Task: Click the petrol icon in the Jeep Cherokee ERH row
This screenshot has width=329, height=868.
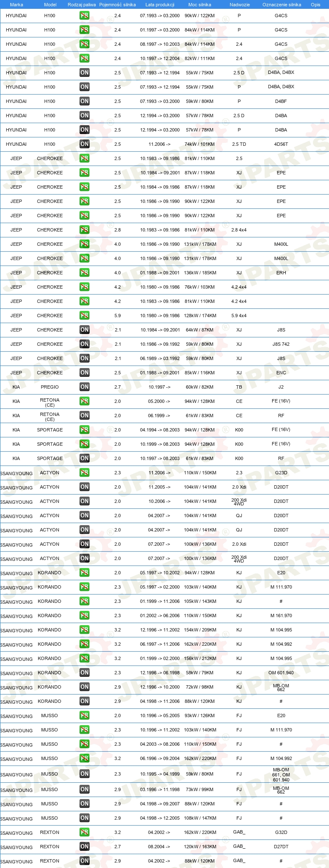Action: tap(85, 273)
